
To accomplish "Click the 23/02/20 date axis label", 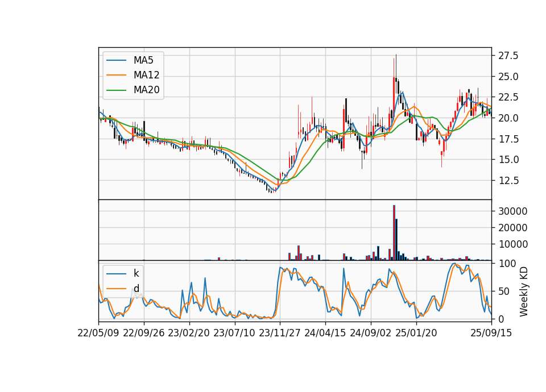I will 189,333.
